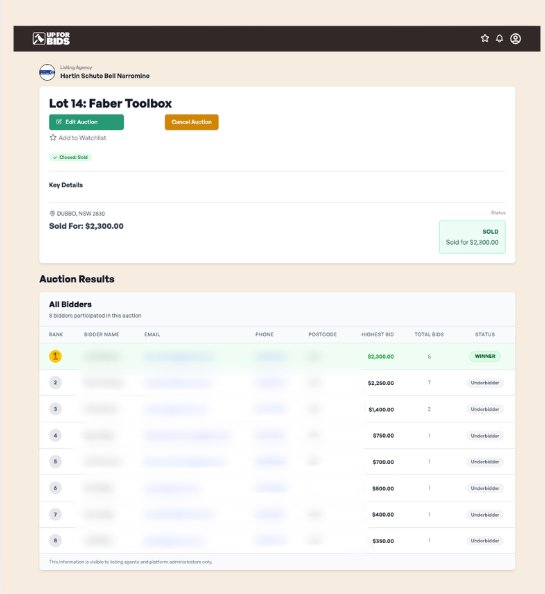
Task: Click the Key Details heading
Action: (x=66, y=185)
